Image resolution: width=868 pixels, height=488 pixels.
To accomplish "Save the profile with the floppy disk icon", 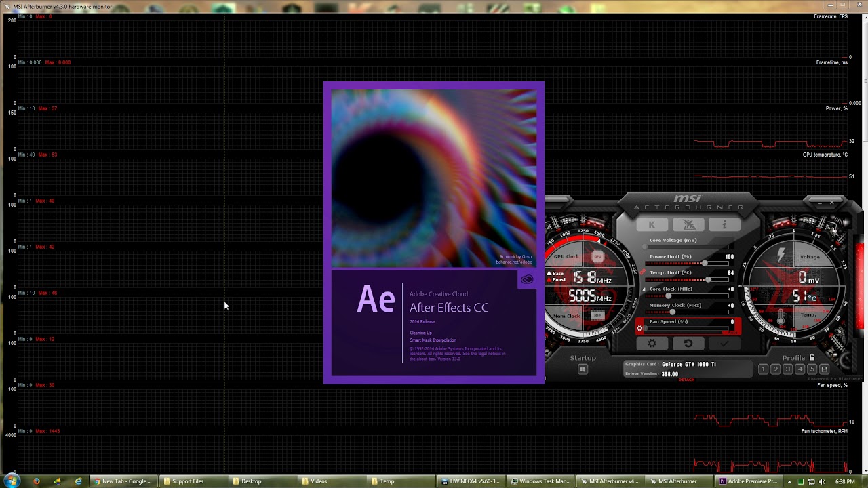I will 824,369.
